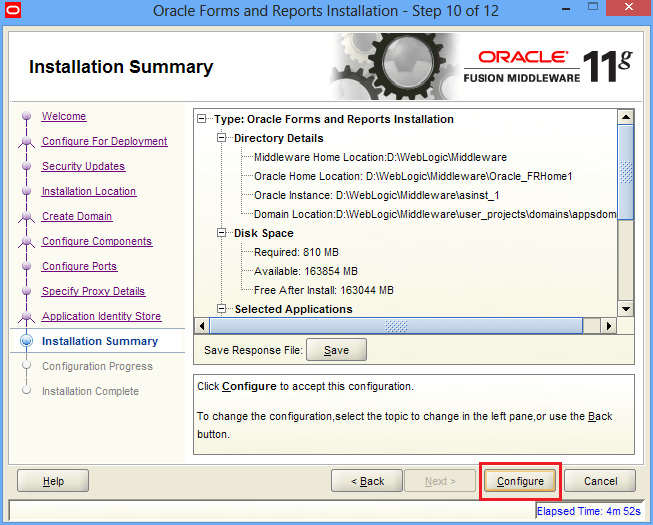
Task: Collapse the Type: Oracle Forms and Reports node
Action: coord(202,119)
